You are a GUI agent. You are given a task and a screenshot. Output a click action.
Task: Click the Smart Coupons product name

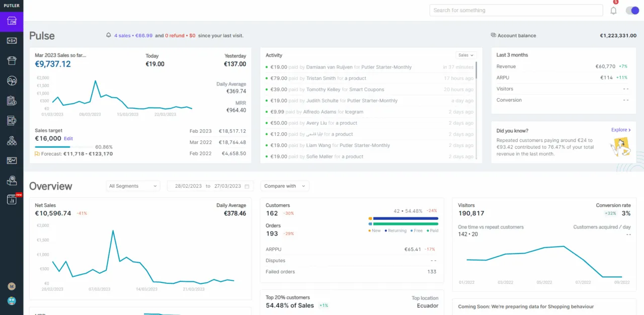[367, 90]
